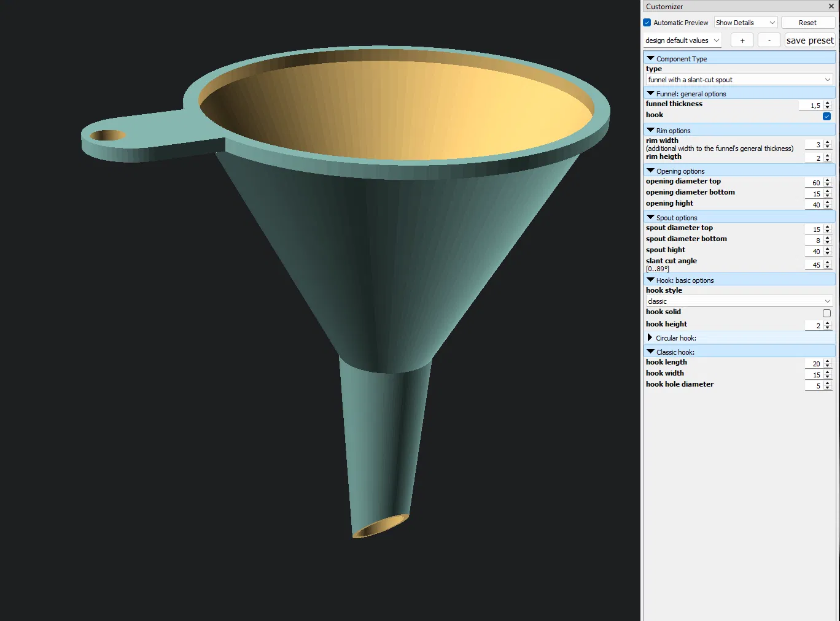
Task: Remove the preset with the minus button
Action: [x=769, y=40]
